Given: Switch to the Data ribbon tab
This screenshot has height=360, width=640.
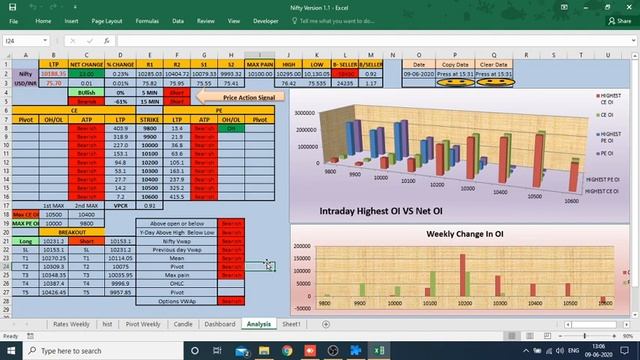Looking at the screenshot, I should [x=178, y=21].
